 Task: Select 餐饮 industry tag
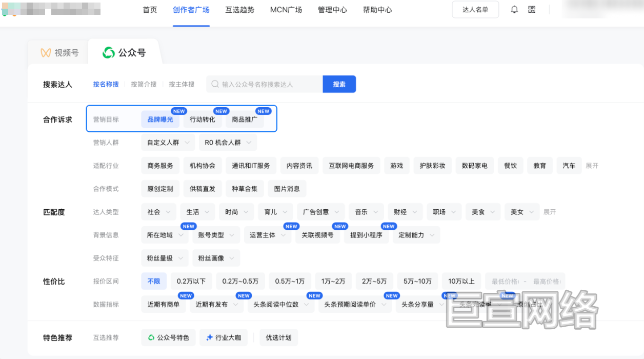(510, 166)
